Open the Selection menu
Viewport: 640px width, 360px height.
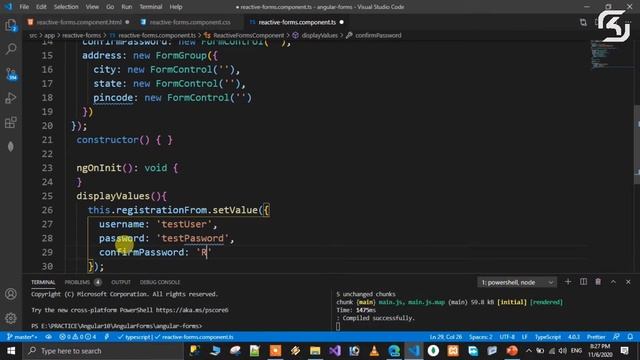pyautogui.click(x=66, y=7)
